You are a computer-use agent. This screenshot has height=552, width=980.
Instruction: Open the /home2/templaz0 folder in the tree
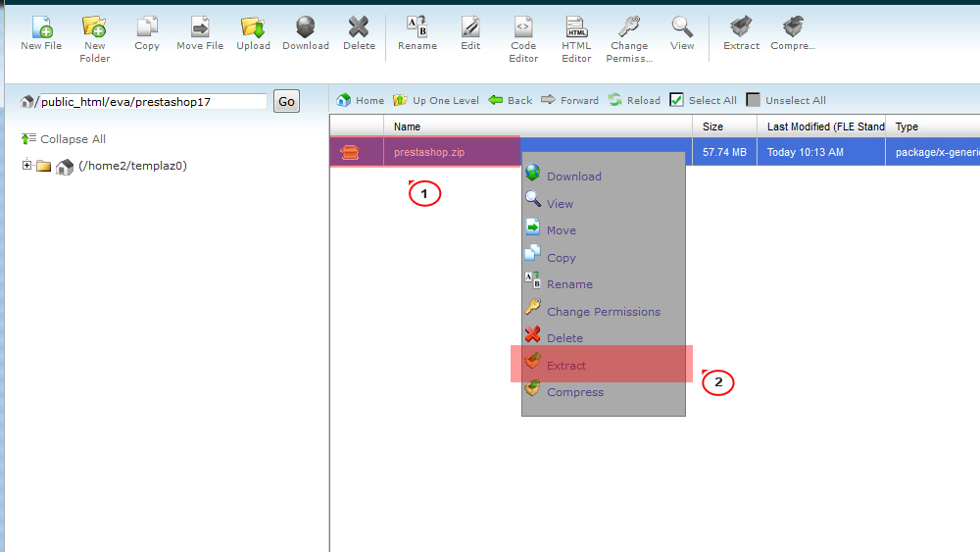point(132,166)
